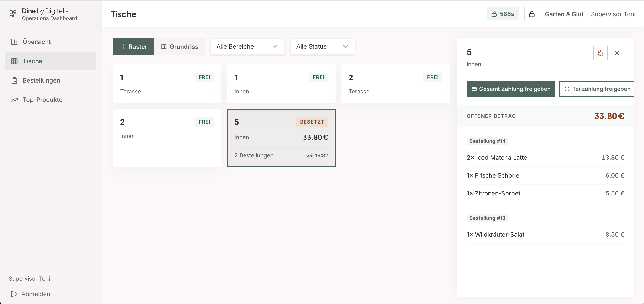Click the 588s lock timer badge
This screenshot has width=644, height=304.
[502, 14]
